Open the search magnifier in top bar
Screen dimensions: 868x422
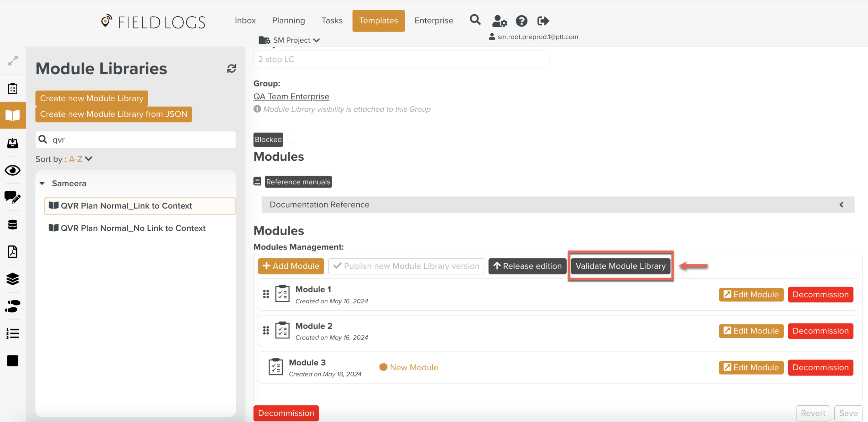tap(475, 20)
